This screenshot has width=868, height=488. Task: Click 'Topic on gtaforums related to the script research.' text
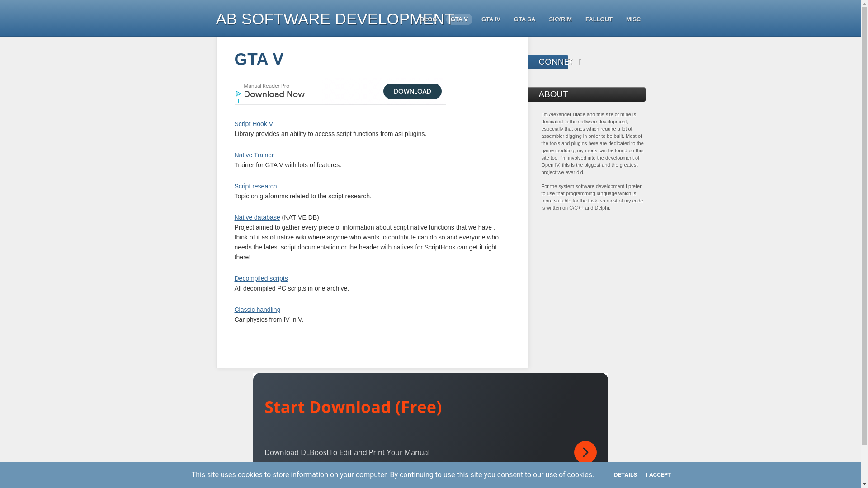(303, 196)
